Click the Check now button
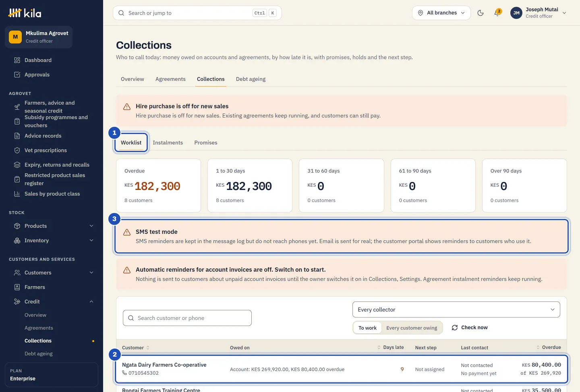This screenshot has height=392, width=580. 470,328
